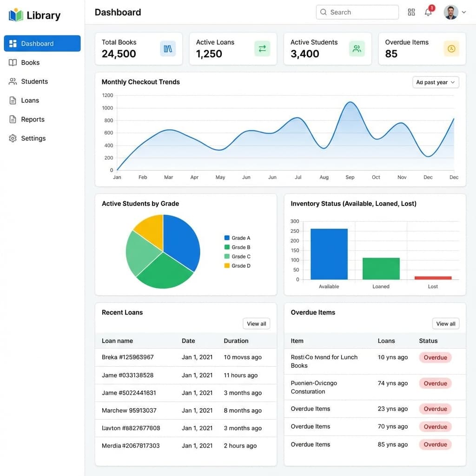
Task: Click the Grade A blue legend swatch
Action: tap(227, 238)
